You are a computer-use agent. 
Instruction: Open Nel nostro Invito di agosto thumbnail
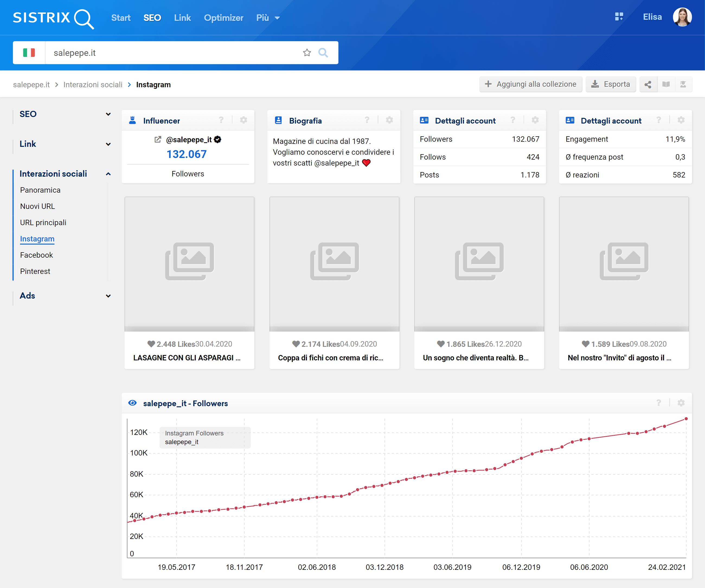(x=624, y=264)
